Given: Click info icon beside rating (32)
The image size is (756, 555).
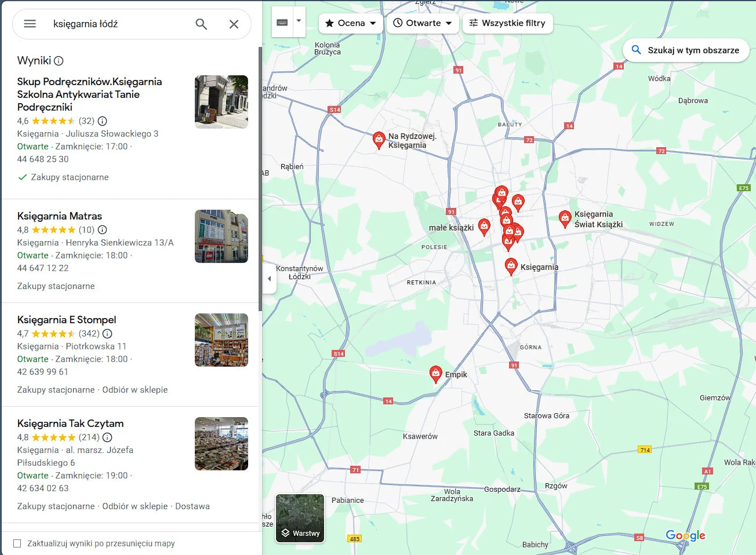Looking at the screenshot, I should click(x=103, y=121).
